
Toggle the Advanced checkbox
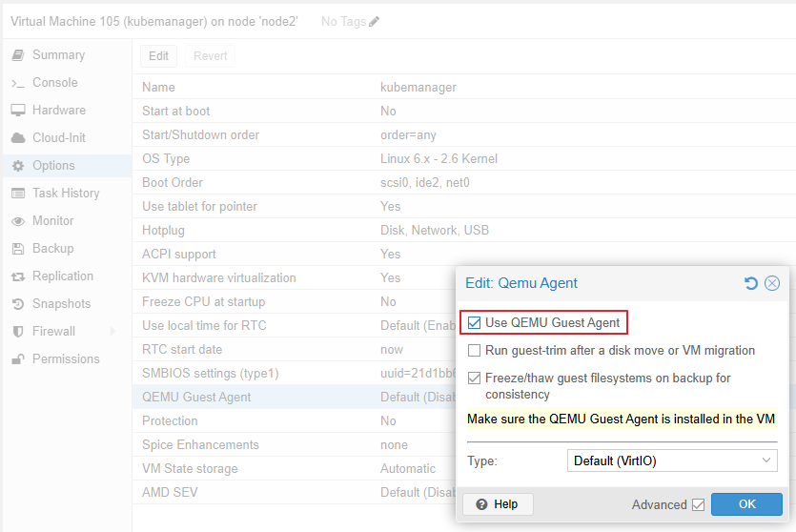[698, 504]
